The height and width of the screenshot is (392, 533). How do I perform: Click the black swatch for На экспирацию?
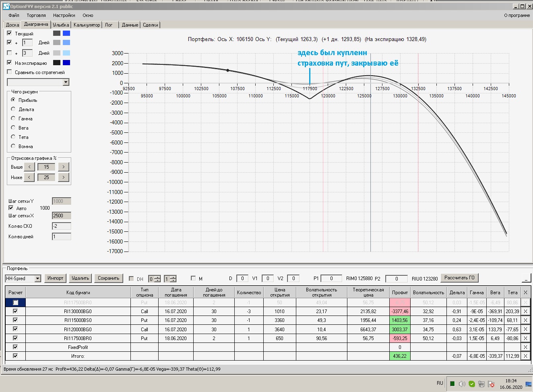(x=57, y=62)
